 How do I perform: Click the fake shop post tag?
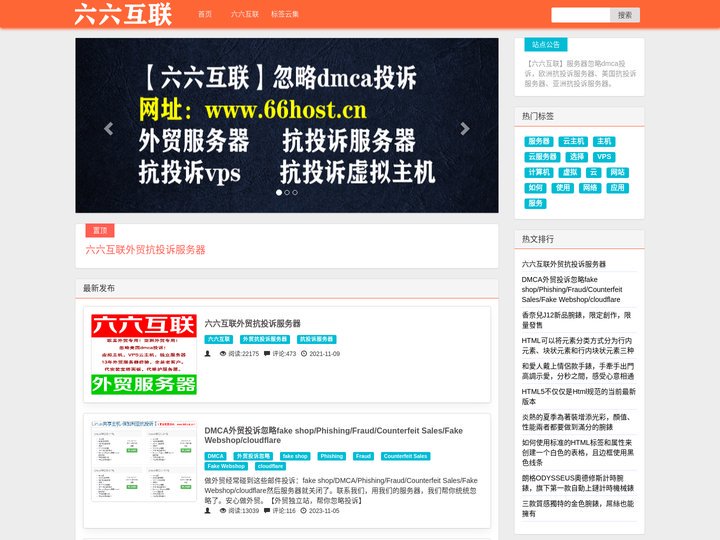(x=295, y=456)
